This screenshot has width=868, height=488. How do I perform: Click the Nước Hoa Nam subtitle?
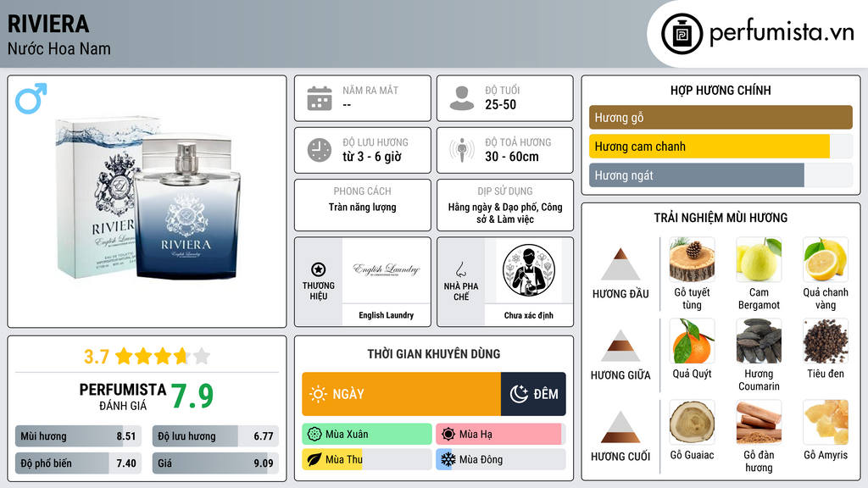pos(59,48)
